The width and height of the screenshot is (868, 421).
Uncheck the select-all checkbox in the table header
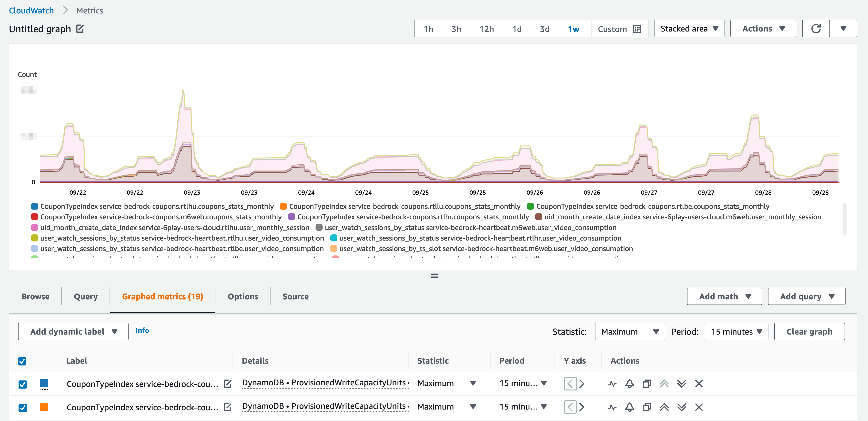[22, 361]
